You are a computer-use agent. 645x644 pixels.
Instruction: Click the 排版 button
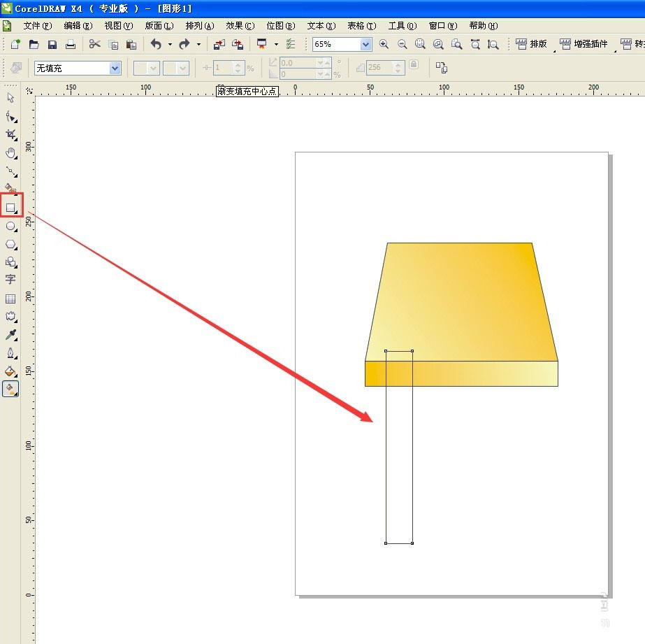tap(531, 44)
